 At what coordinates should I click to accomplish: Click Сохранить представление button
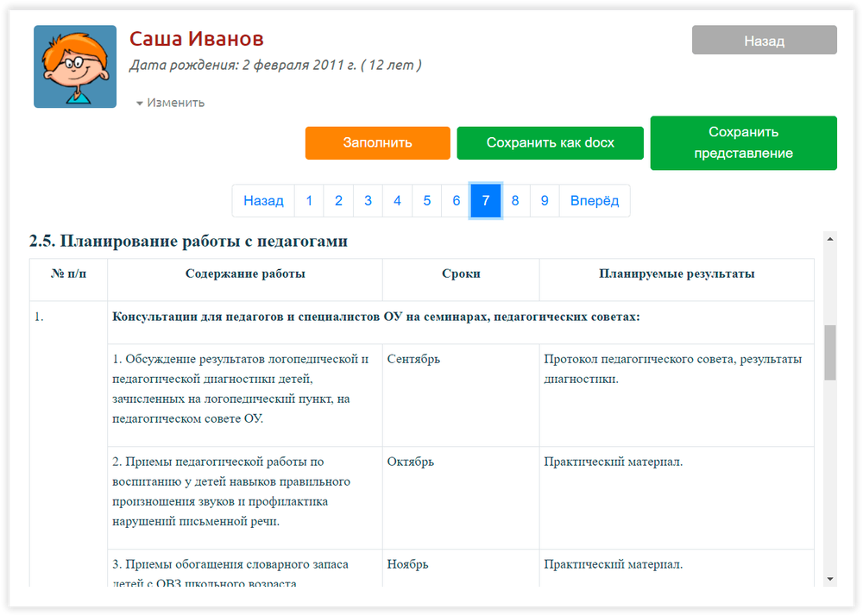[x=742, y=143]
